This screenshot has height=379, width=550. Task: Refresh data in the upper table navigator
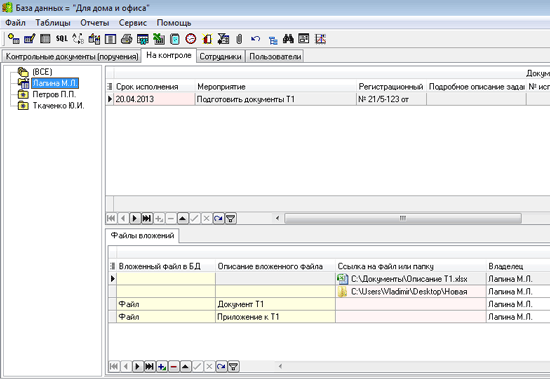(218, 219)
